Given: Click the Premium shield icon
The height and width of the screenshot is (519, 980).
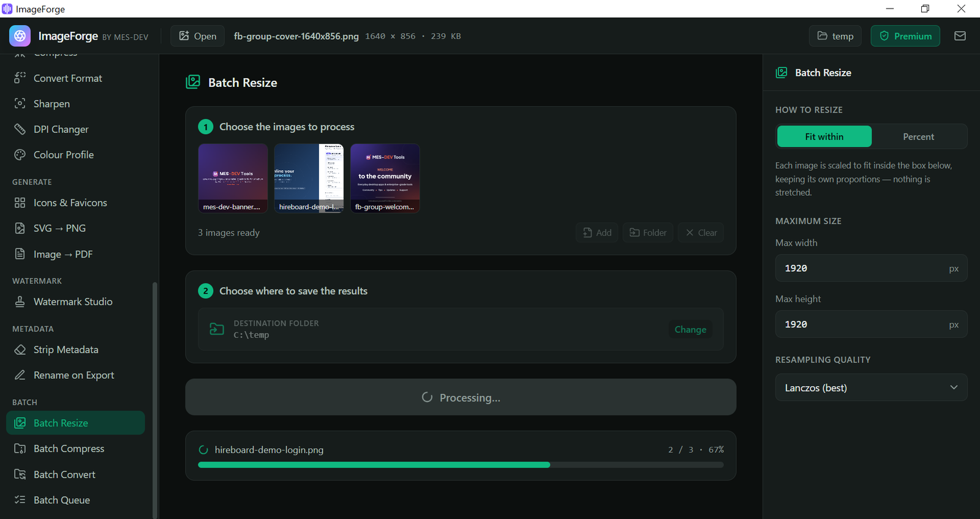Looking at the screenshot, I should pos(884,36).
